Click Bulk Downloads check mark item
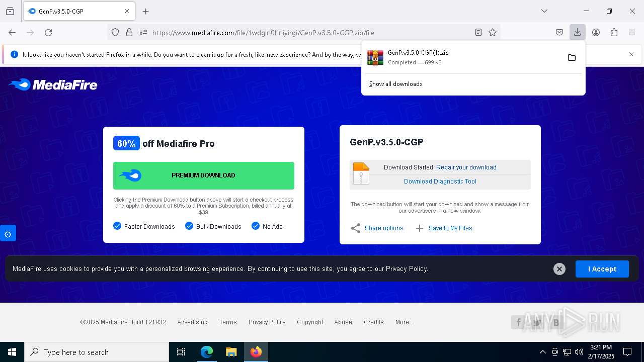 tap(213, 226)
